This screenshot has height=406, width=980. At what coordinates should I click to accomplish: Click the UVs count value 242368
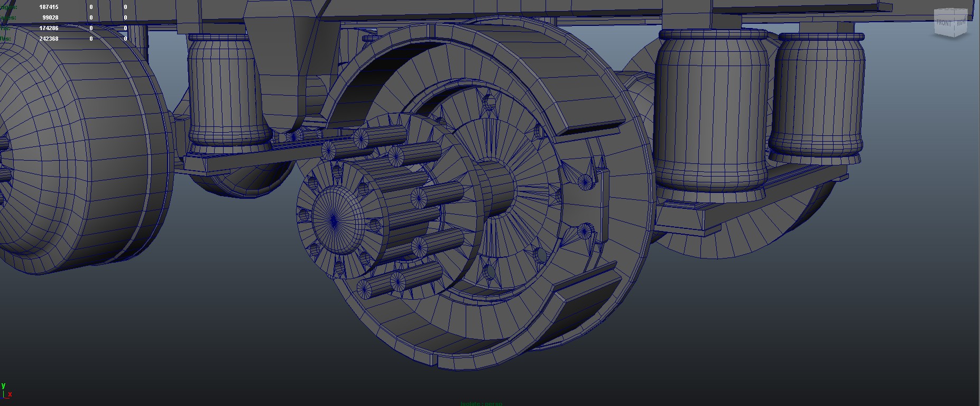[x=49, y=39]
